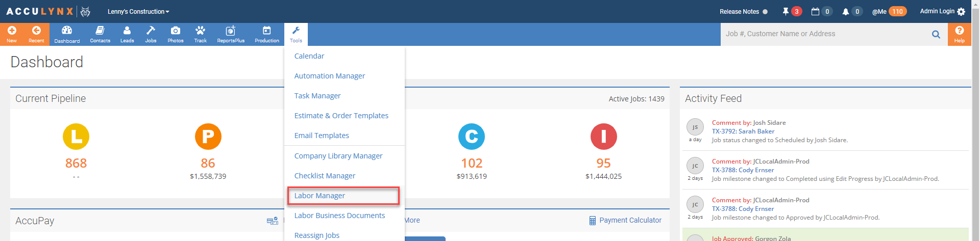Open the Payment Calculator link
The image size is (980, 241).
pyautogui.click(x=630, y=220)
